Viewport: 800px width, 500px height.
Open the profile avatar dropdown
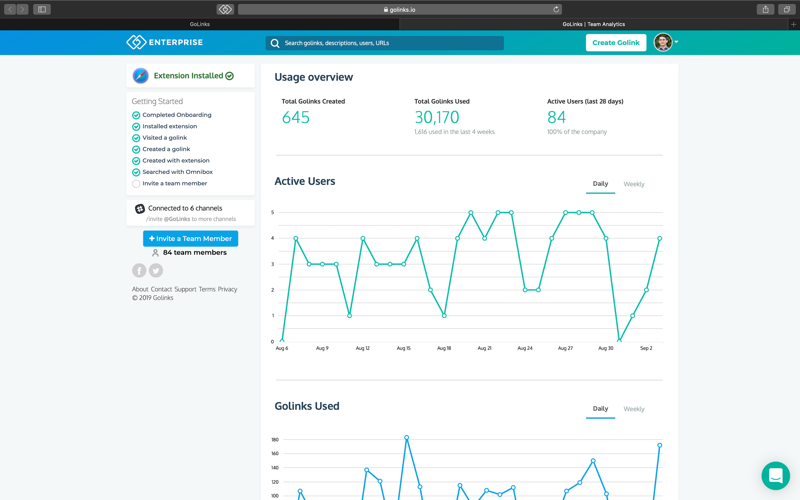(666, 42)
